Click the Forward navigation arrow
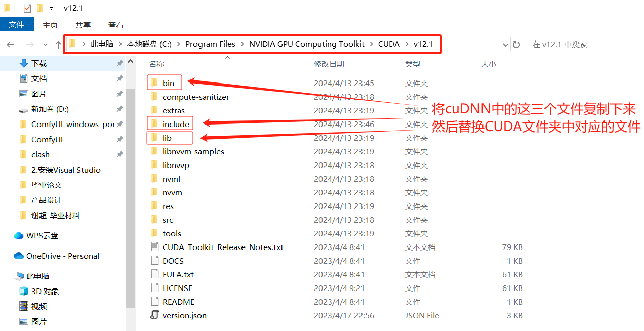This screenshot has width=644, height=331. (x=30, y=45)
